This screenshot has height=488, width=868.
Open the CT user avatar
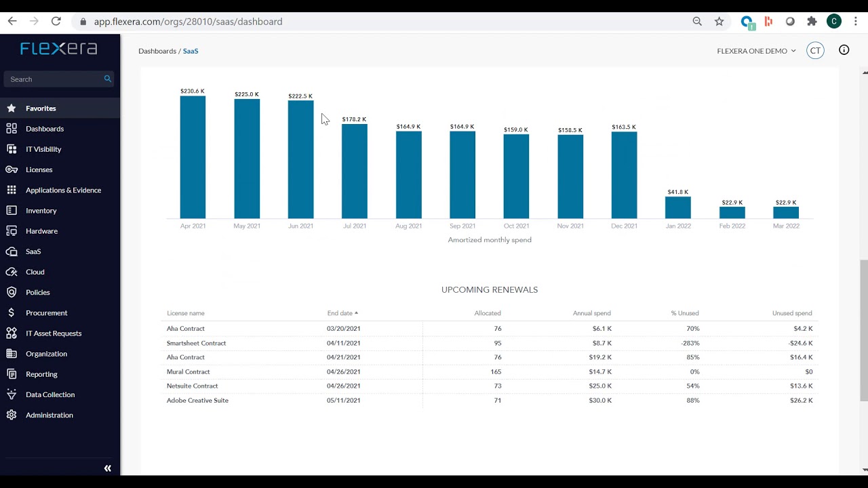(x=815, y=50)
